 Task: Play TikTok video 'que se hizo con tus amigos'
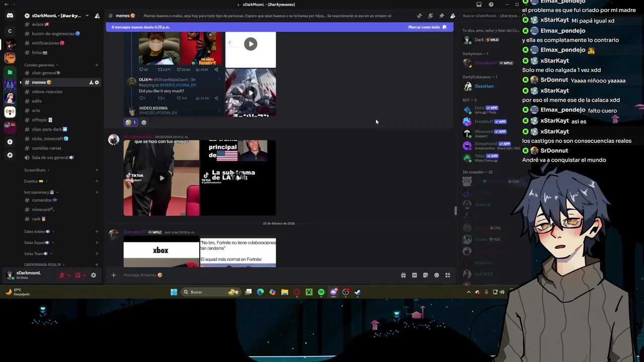tap(162, 178)
